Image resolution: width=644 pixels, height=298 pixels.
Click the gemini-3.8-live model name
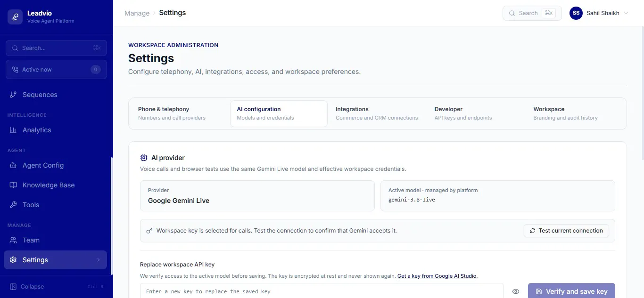point(412,200)
